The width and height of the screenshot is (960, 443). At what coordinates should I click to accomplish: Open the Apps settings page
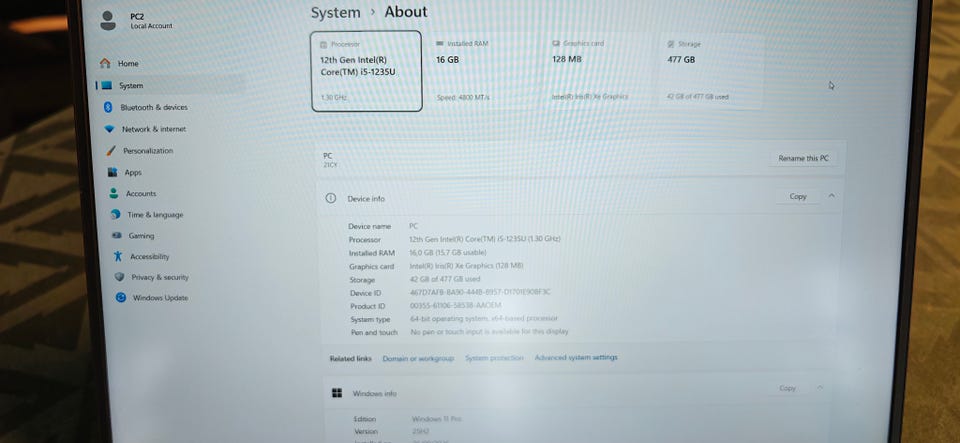pos(133,173)
